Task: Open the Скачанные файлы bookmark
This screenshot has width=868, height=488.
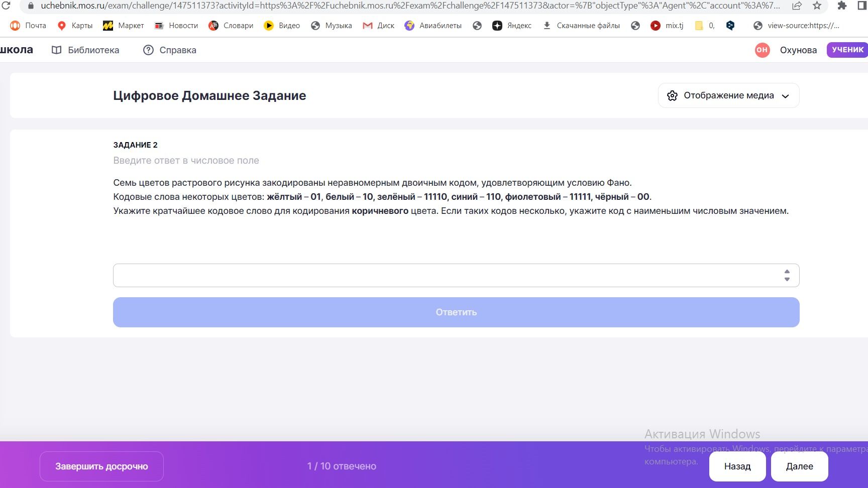Action: pyautogui.click(x=581, y=26)
